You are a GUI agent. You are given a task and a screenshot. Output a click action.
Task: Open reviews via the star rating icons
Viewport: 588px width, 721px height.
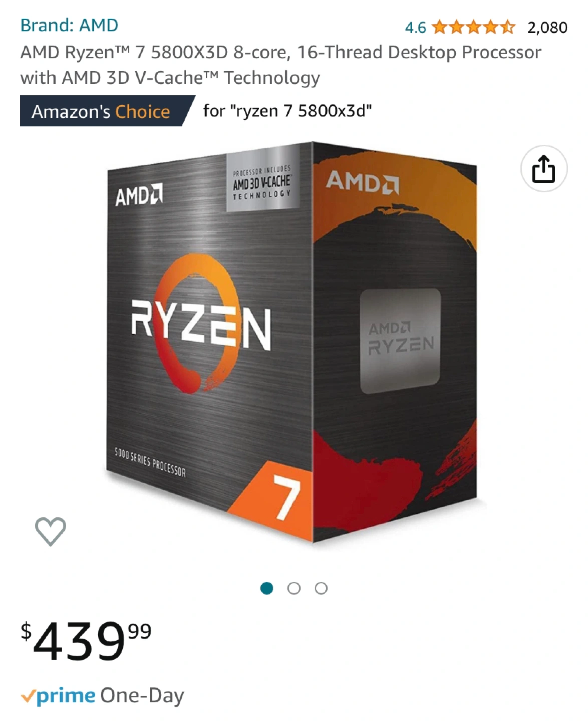click(x=473, y=27)
